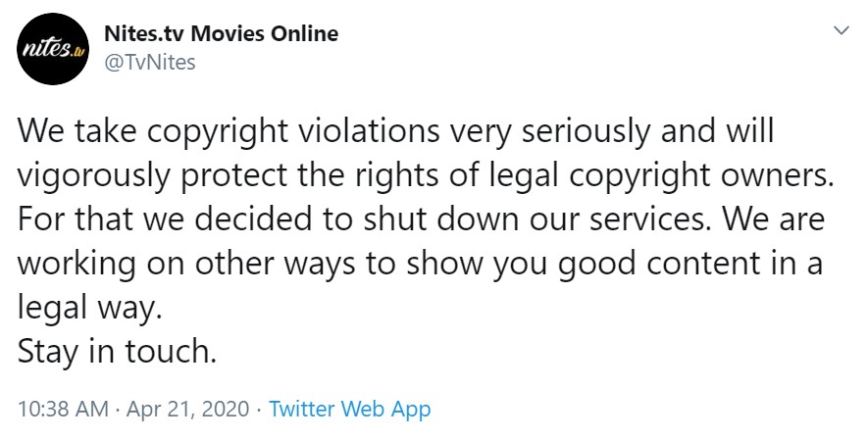Click the @TvNites handle
Viewport: 868px width, 439px height.
click(149, 62)
